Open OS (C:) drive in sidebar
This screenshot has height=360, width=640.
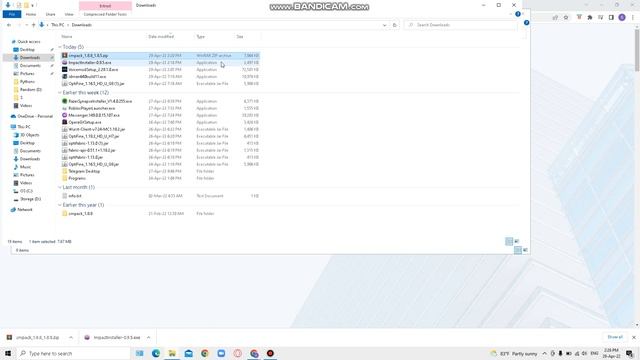[x=26, y=191]
